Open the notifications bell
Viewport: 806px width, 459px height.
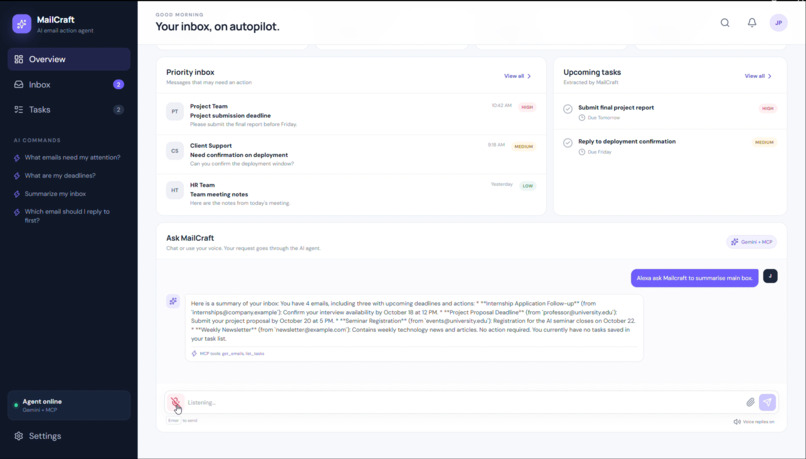pyautogui.click(x=752, y=23)
